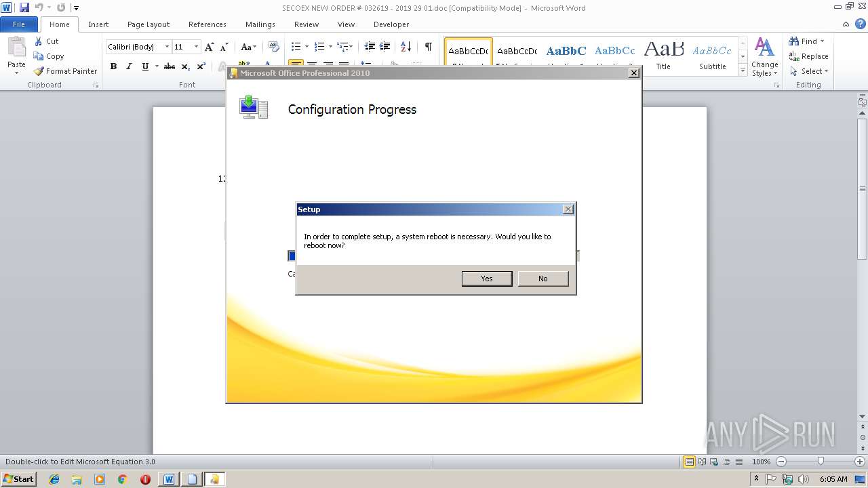Switch to the Page Layout tab
Viewport: 868px width, 488px height.
[x=149, y=24]
